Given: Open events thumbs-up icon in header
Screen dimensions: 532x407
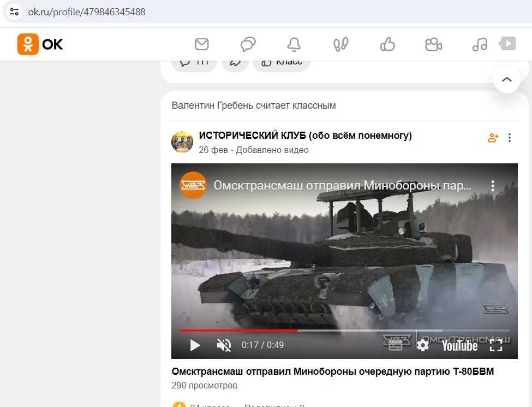Looking at the screenshot, I should click(387, 44).
